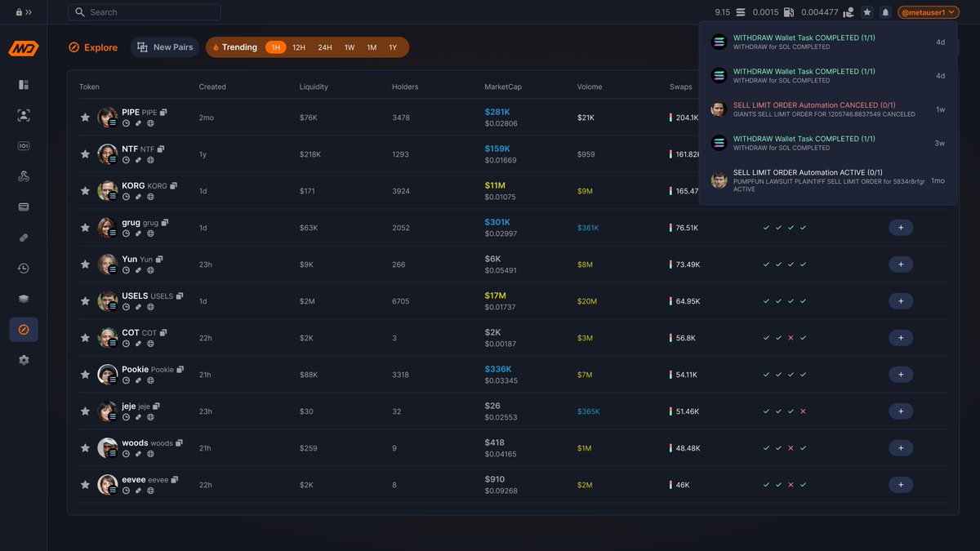Favorite the grug token with its star
Screen dimensions: 980x551
click(x=85, y=227)
